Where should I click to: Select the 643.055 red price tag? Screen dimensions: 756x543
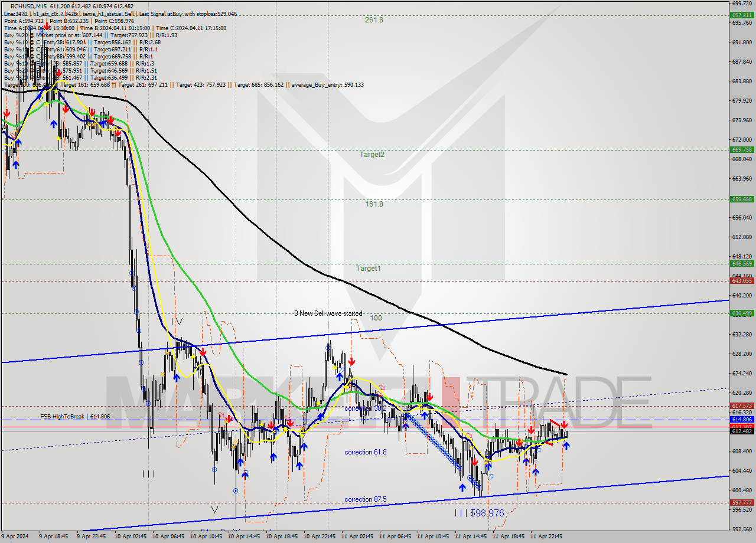(x=742, y=281)
